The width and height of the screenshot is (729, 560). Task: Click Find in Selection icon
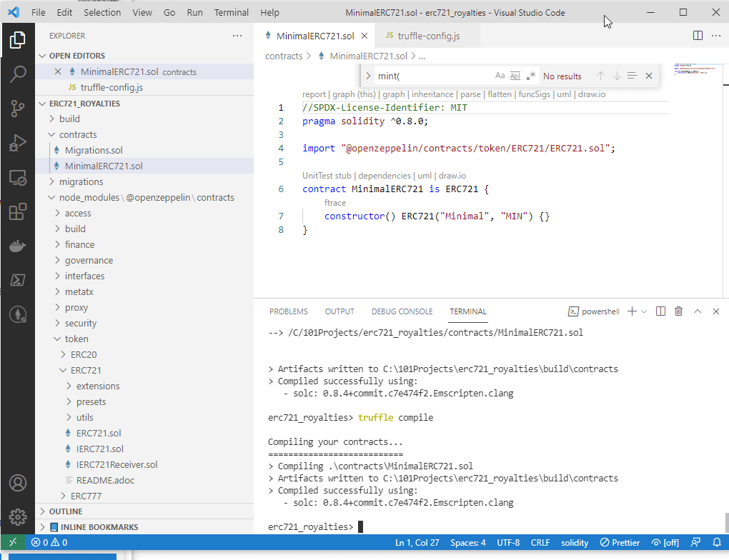(x=632, y=76)
